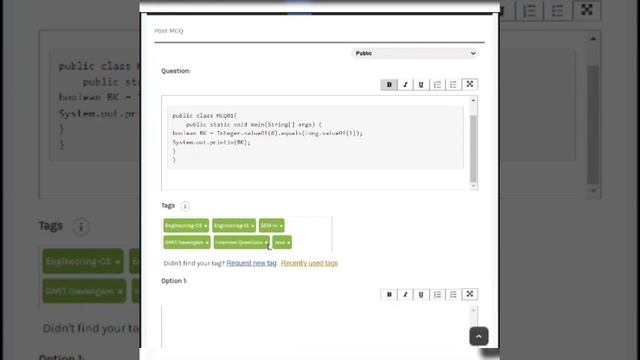640x360 pixels.
Task: Remove GMIT Davangere tag on the background page
Action: point(120,291)
